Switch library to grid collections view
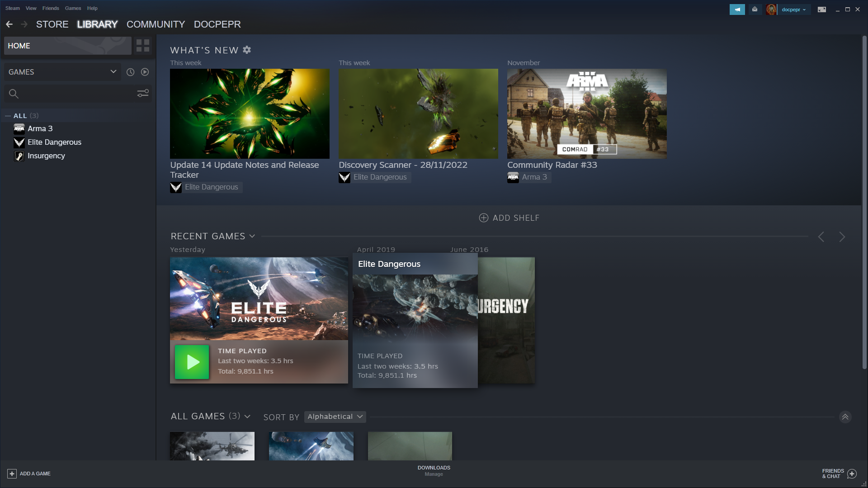This screenshot has width=868, height=488. point(143,46)
